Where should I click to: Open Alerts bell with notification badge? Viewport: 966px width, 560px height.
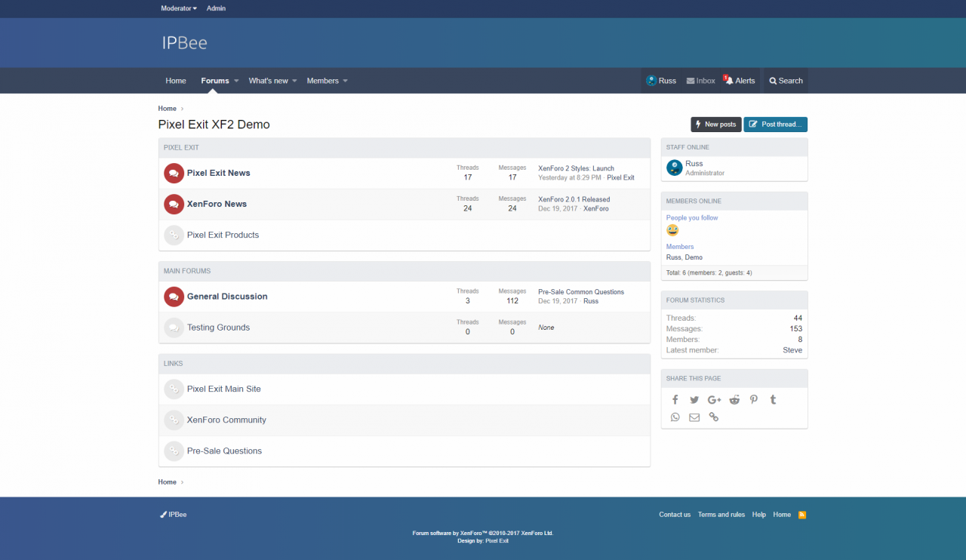click(739, 81)
